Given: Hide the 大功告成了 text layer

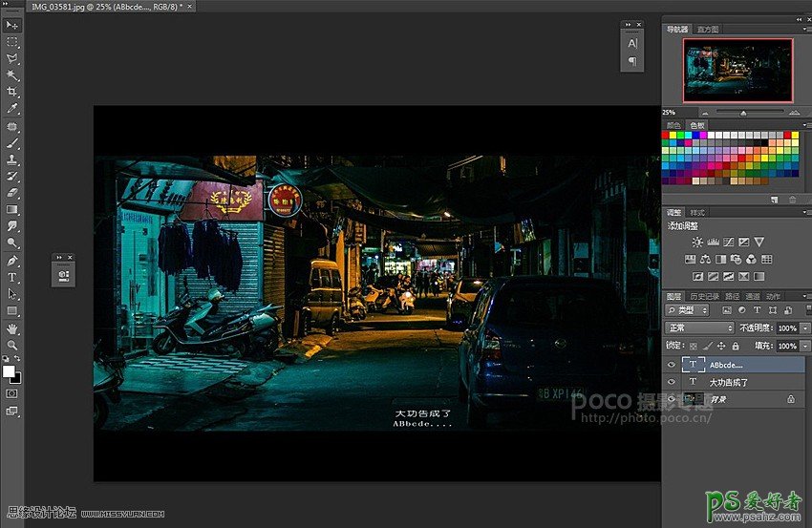Looking at the screenshot, I should pyautogui.click(x=671, y=382).
